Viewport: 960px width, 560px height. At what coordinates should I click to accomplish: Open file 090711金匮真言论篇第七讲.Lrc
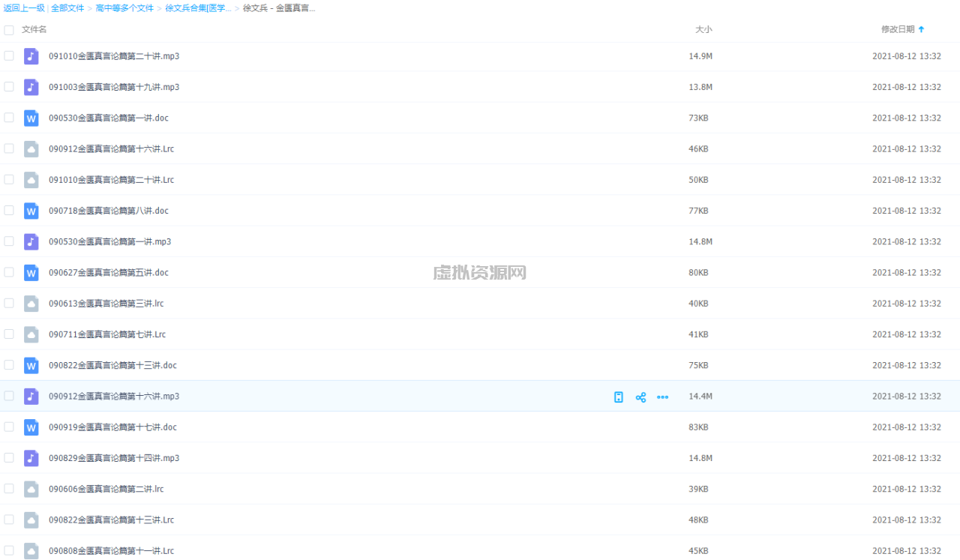pyautogui.click(x=107, y=334)
